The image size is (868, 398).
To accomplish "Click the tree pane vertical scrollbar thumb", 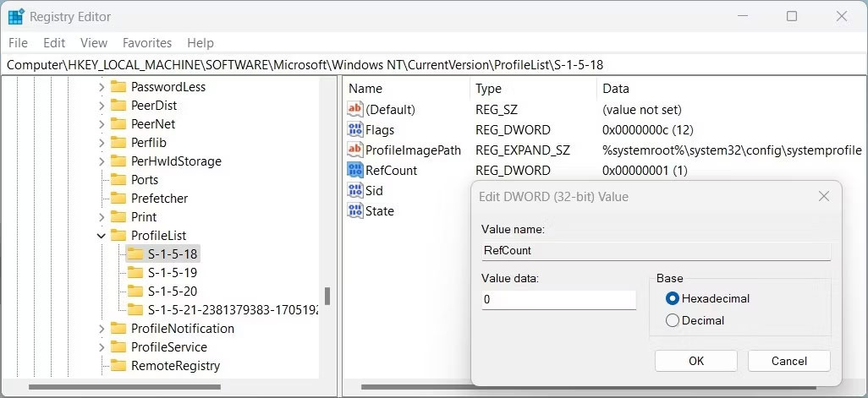I will click(x=327, y=296).
